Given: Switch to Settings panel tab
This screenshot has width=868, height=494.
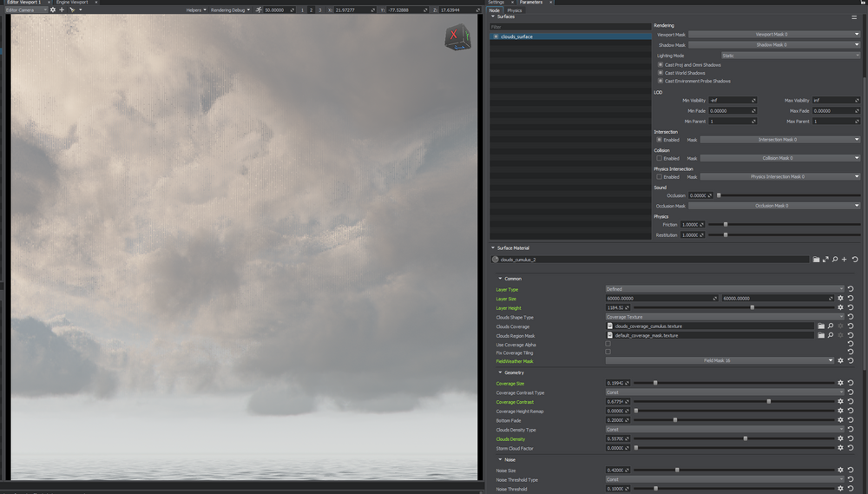Looking at the screenshot, I should (x=496, y=3).
